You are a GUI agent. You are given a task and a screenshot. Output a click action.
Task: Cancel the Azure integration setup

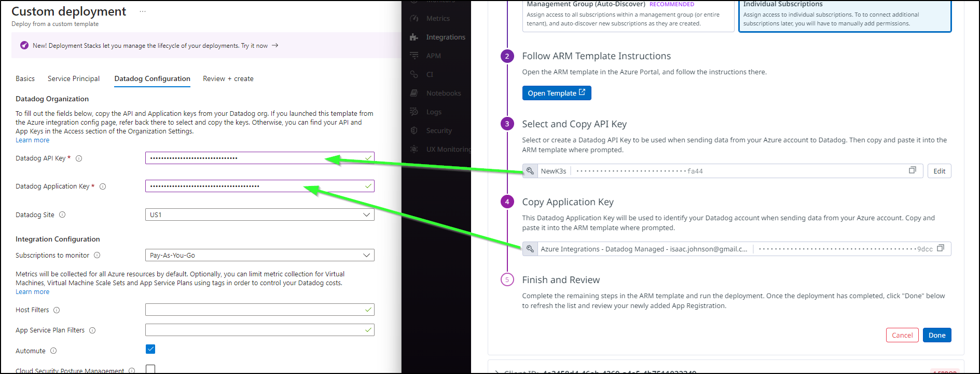[902, 335]
